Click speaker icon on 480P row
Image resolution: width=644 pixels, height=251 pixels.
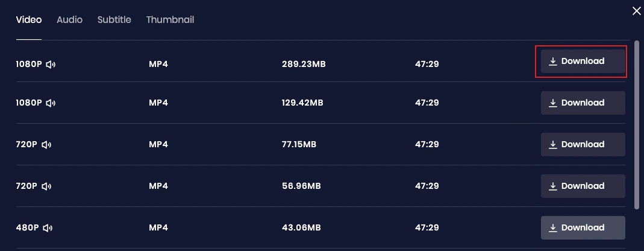coord(48,228)
